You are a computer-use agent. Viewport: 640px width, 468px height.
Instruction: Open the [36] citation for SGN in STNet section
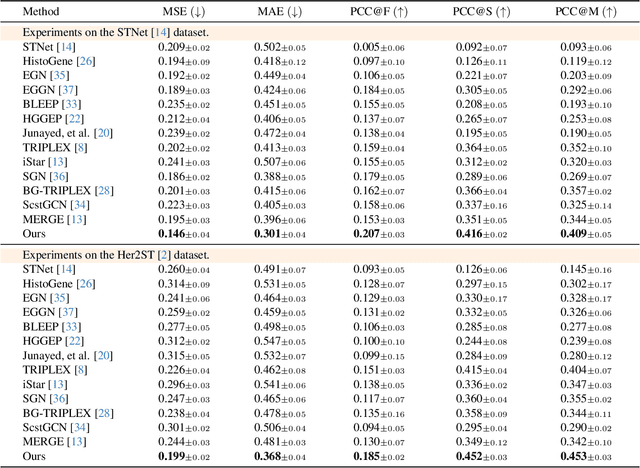coord(59,176)
